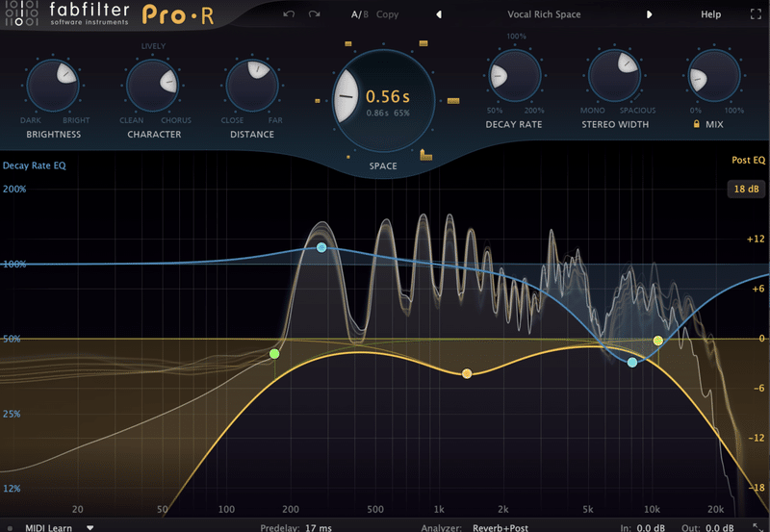The width and height of the screenshot is (770, 532).
Task: Click Copy to copy the A/B state
Action: click(387, 14)
